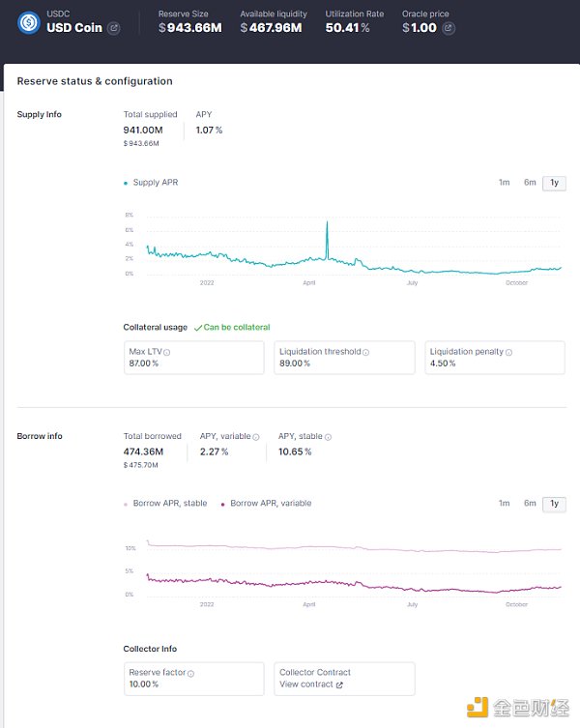
Task: Click the USDC coin logo icon
Action: coord(29,22)
